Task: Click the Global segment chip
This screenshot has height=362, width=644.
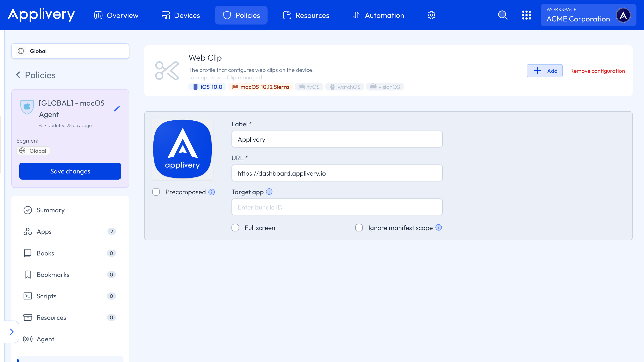Action: coord(33,151)
